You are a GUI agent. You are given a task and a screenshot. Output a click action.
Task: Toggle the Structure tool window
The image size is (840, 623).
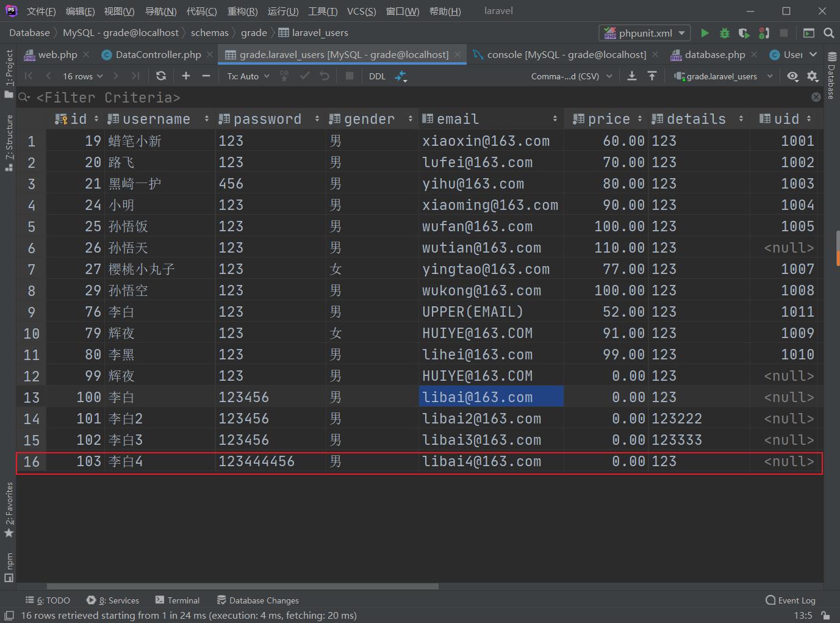click(9, 143)
